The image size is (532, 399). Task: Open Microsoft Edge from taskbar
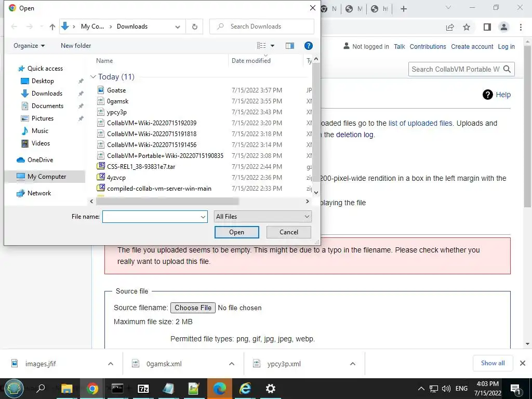point(220,389)
